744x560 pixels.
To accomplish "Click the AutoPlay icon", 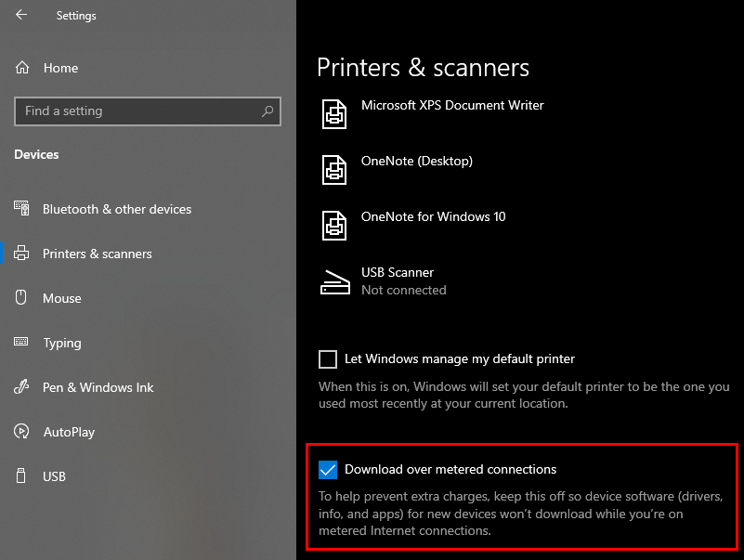I will 21,431.
